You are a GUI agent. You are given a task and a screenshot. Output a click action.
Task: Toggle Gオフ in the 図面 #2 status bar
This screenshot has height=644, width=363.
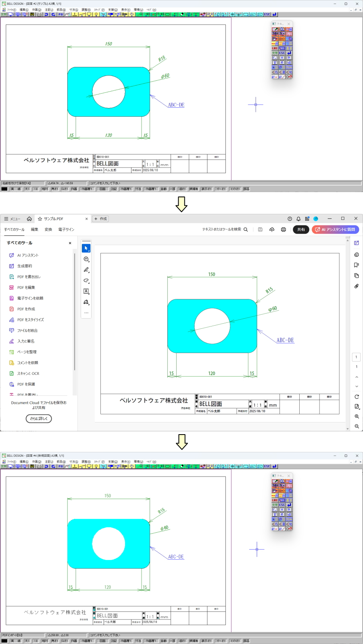(65, 189)
